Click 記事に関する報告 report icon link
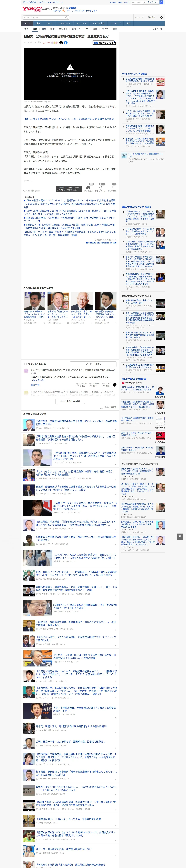The width and height of the screenshot is (186, 868). pyautogui.click(x=31, y=191)
